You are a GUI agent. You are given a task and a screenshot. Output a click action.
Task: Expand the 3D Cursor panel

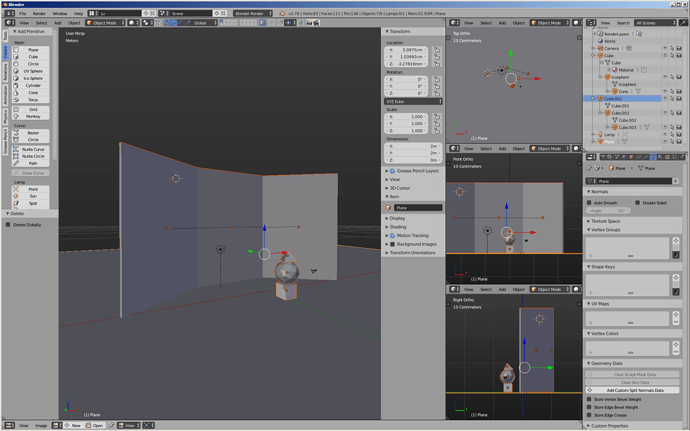pos(400,188)
